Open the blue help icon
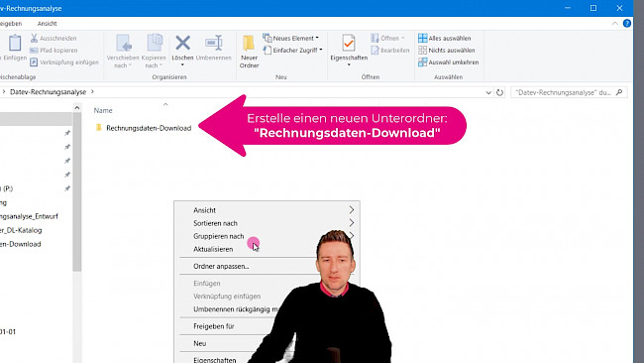The height and width of the screenshot is (363, 644). (627, 24)
